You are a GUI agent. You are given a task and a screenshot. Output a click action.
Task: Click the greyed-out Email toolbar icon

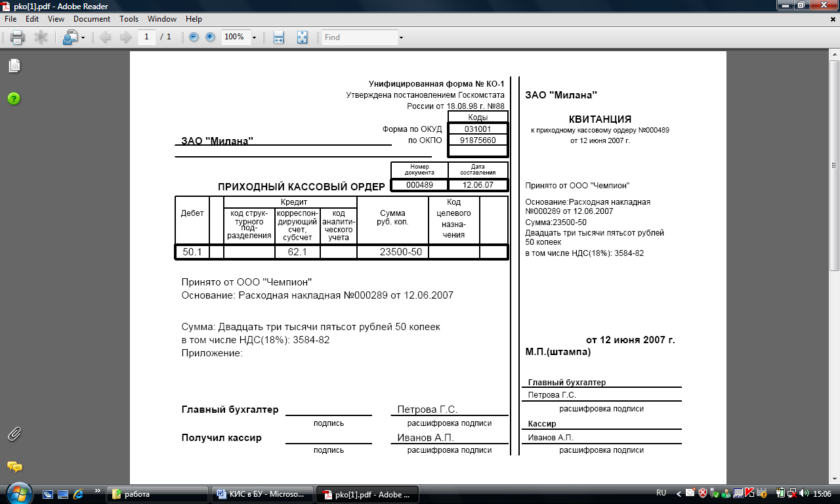[41, 37]
